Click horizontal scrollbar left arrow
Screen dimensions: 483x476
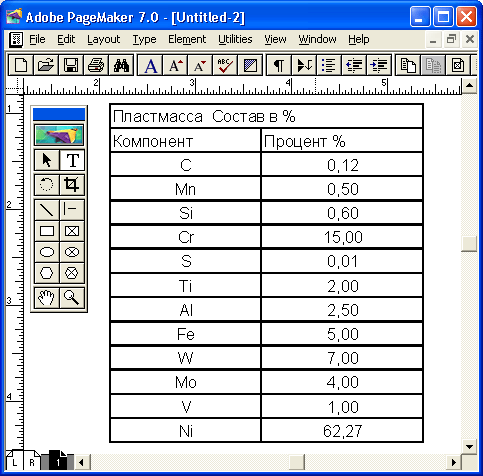coord(81,462)
